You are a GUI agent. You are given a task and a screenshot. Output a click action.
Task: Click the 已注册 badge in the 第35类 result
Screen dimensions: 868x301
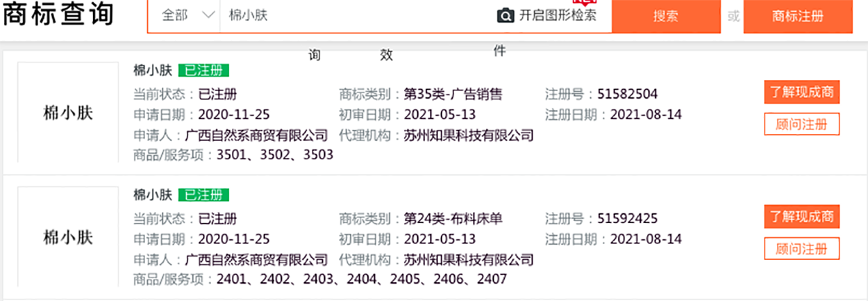click(203, 70)
